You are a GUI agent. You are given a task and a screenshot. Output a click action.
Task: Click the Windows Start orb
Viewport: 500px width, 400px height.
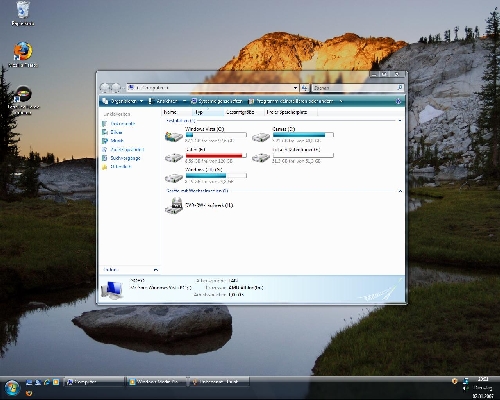click(x=12, y=388)
